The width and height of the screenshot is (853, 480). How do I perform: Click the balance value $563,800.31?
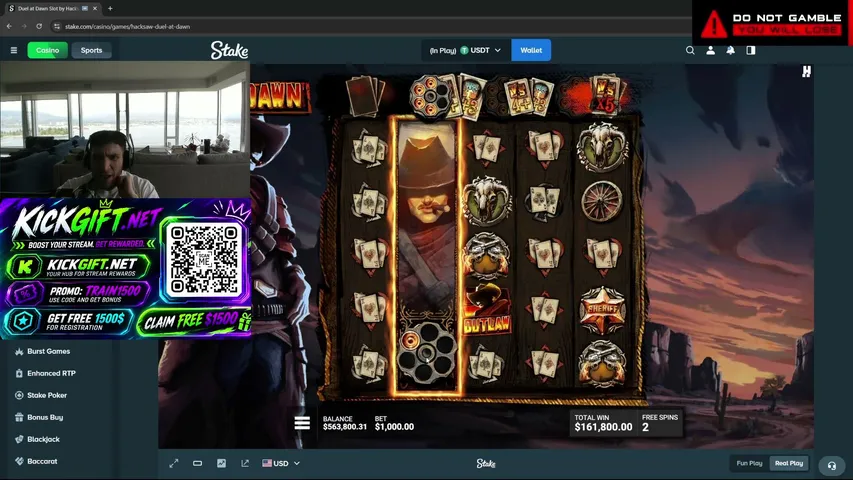345,427
